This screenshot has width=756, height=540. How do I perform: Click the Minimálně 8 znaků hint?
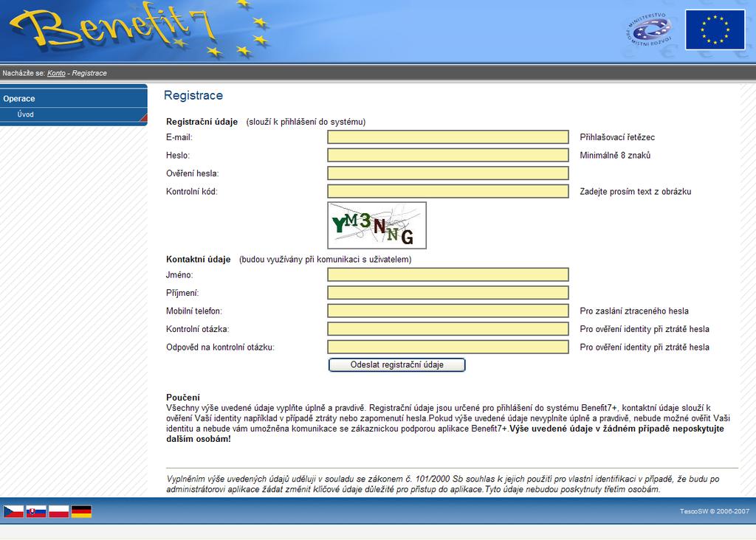(615, 155)
